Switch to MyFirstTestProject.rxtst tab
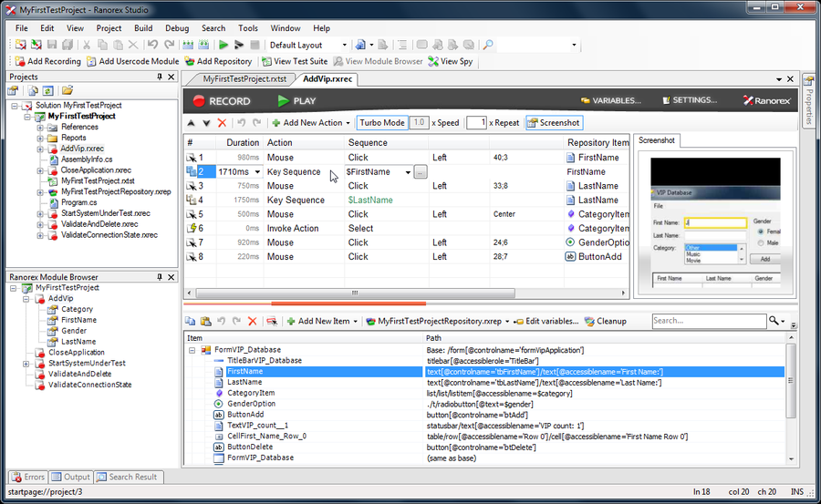This screenshot has height=504, width=821. (244, 79)
